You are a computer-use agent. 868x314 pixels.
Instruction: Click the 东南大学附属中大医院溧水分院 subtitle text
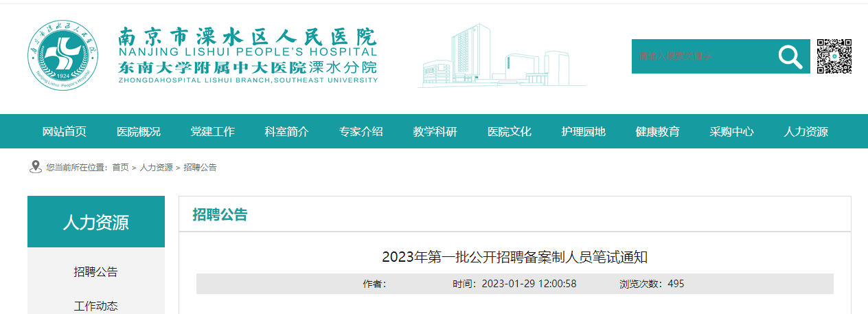(x=248, y=68)
